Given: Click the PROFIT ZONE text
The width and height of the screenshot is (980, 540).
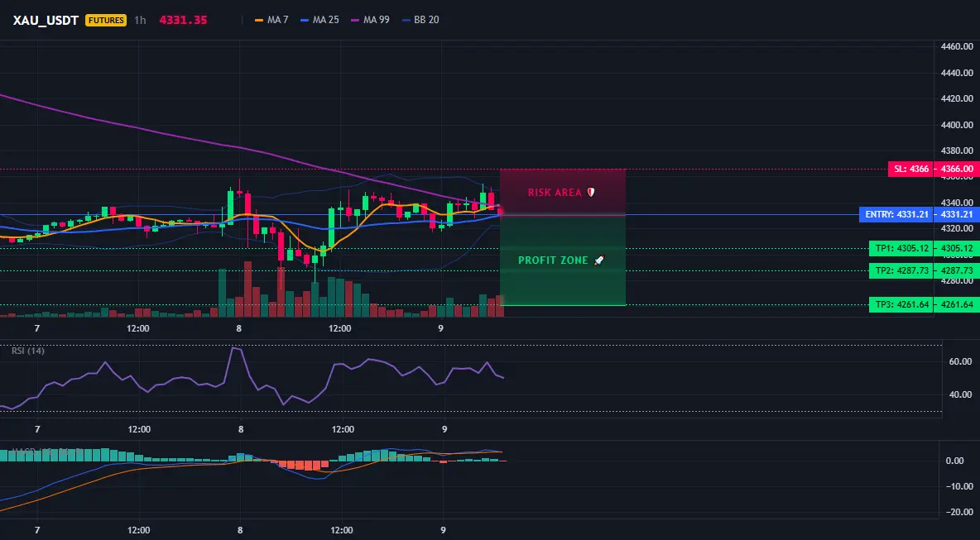Looking at the screenshot, I should point(553,260).
